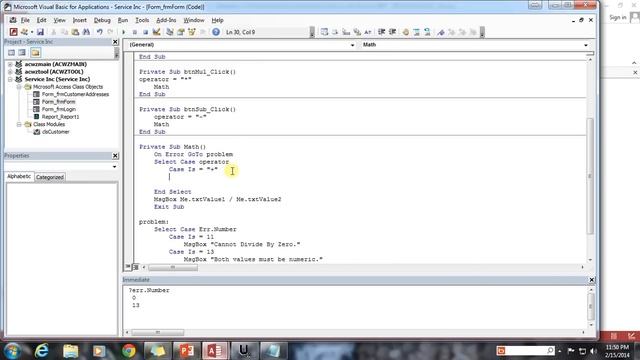The width and height of the screenshot is (640, 360).
Task: Click the Copy toolbar icon
Action: pyautogui.click(x=64, y=32)
